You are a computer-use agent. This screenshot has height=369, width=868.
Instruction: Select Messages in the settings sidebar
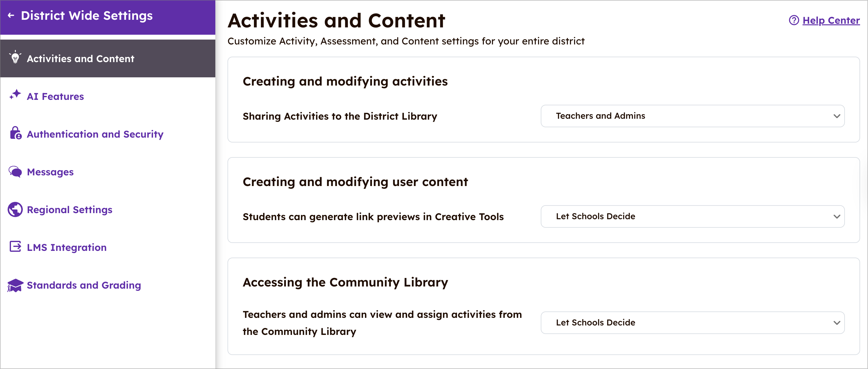tap(50, 172)
